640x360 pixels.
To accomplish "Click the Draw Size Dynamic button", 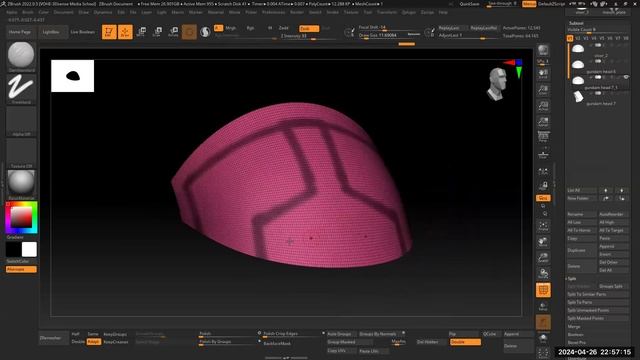I will 413,35.
